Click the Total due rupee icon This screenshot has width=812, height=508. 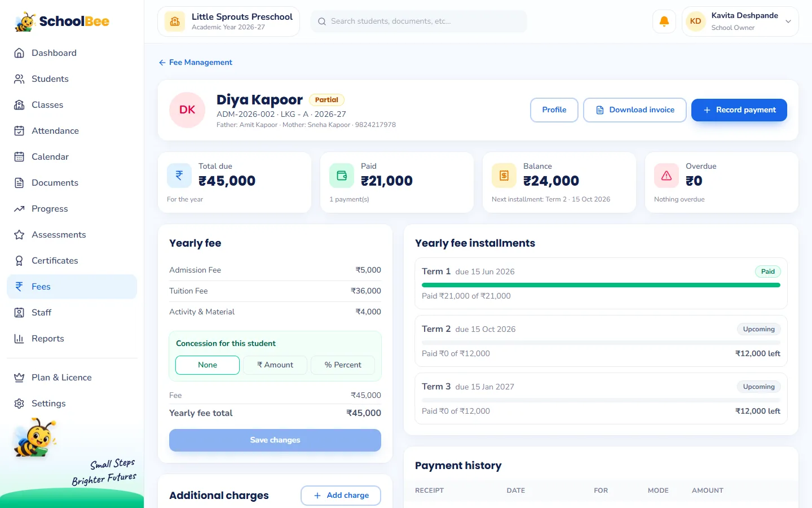(x=179, y=176)
